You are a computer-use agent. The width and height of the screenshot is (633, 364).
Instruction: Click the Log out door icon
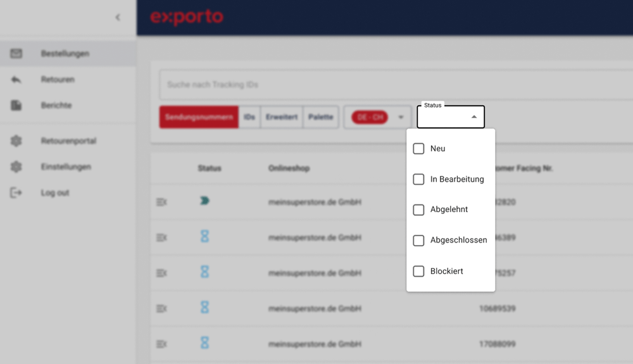click(x=16, y=192)
